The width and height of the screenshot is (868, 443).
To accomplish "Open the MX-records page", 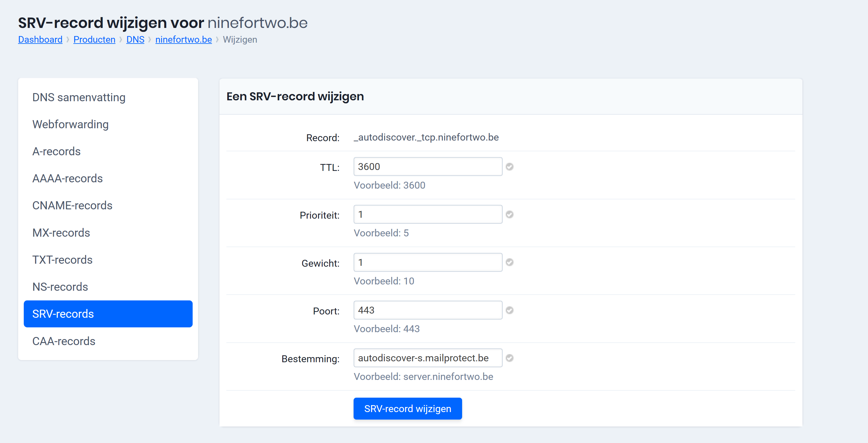I will tap(61, 232).
